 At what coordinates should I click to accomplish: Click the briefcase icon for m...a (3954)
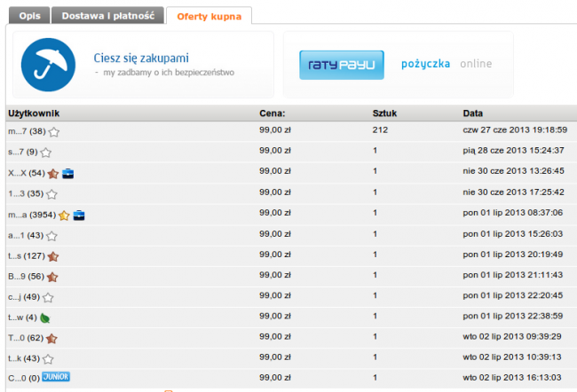79,216
